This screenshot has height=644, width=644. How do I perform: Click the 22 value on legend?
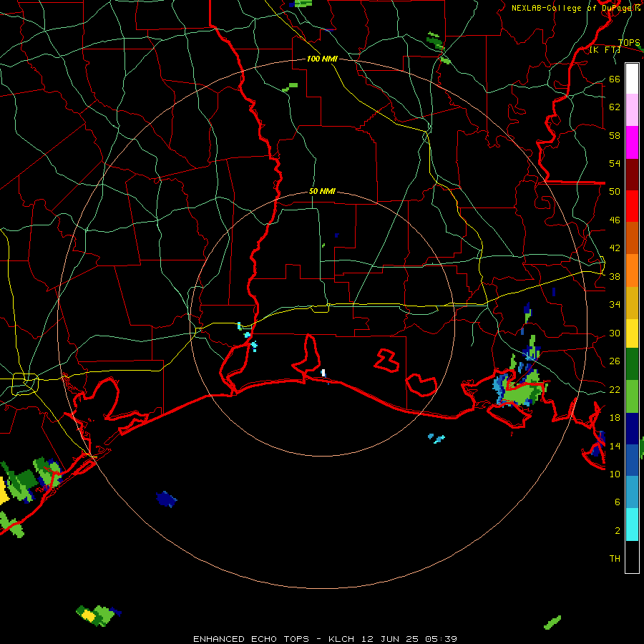coord(615,389)
